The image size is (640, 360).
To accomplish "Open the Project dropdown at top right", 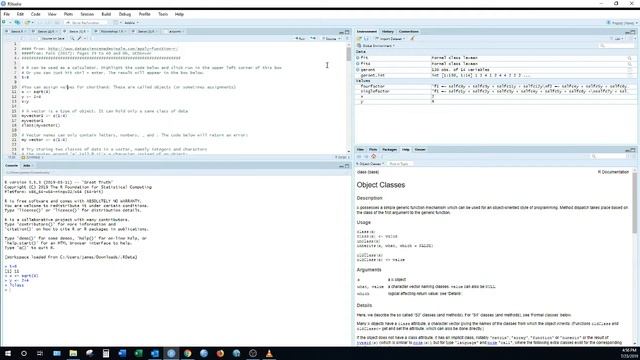I will pos(622,23).
